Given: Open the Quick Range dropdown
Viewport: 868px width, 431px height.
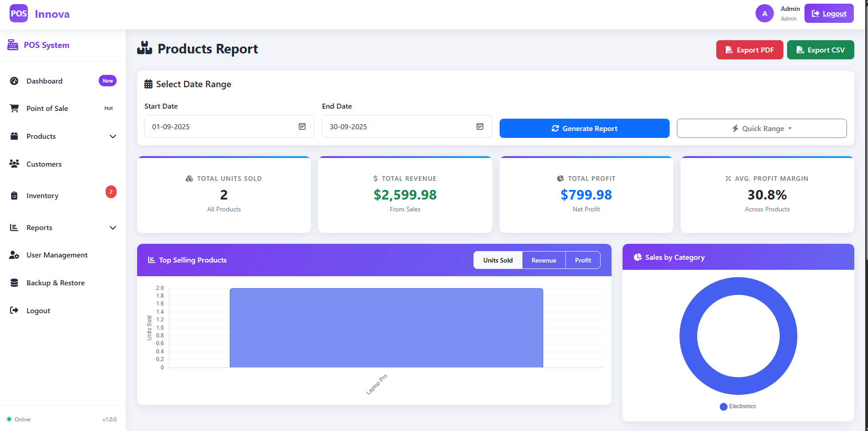Looking at the screenshot, I should 761,128.
